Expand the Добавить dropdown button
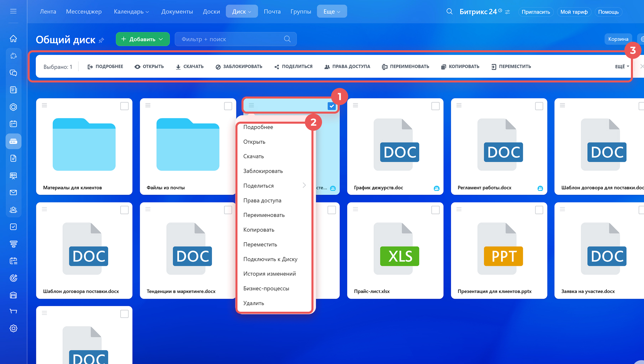644x364 pixels. pos(143,39)
